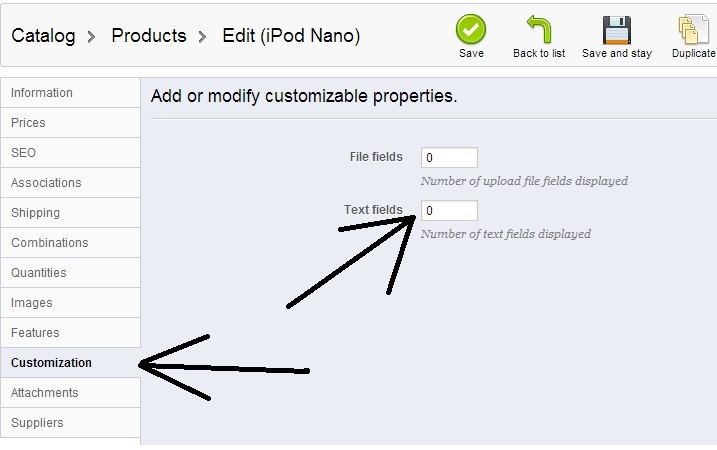This screenshot has width=717, height=450.
Task: Click the File fields number input
Action: 449,158
